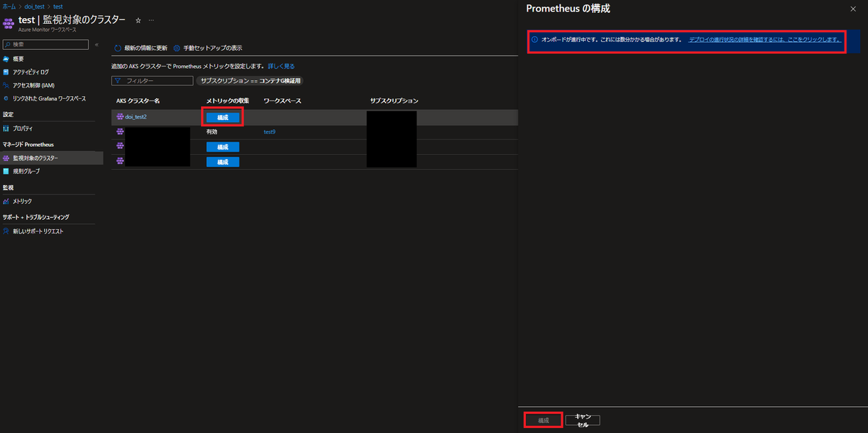Click the アクセス制御 (IAM) icon in sidebar
The height and width of the screenshot is (433, 868).
(x=6, y=85)
